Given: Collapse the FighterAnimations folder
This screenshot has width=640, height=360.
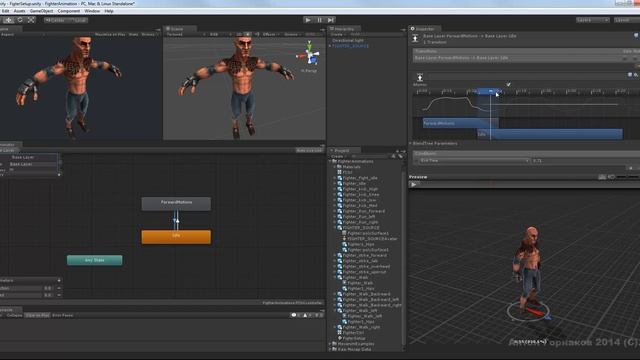Looking at the screenshot, I should [x=330, y=162].
